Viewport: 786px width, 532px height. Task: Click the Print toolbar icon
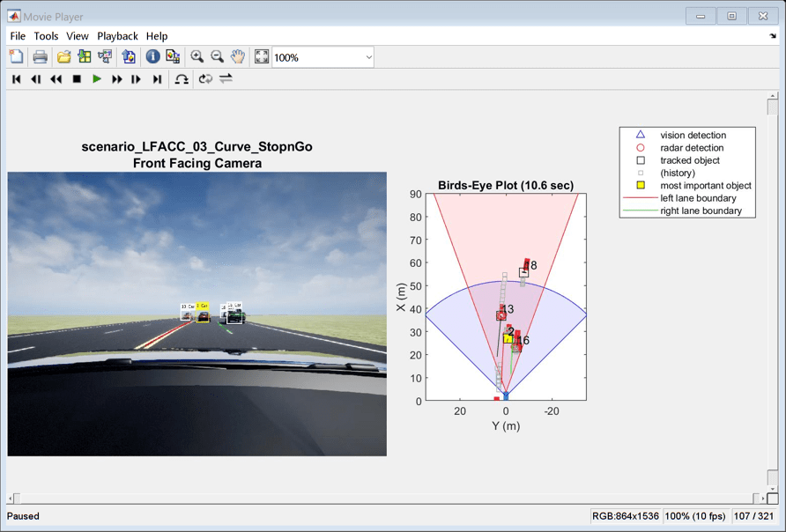click(x=40, y=57)
